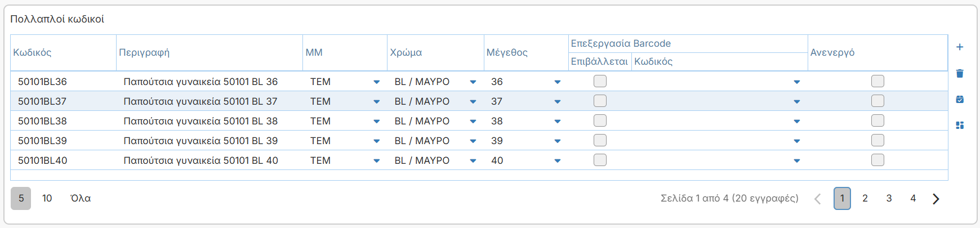Switch to page 4
The image size is (980, 228).
[913, 198]
